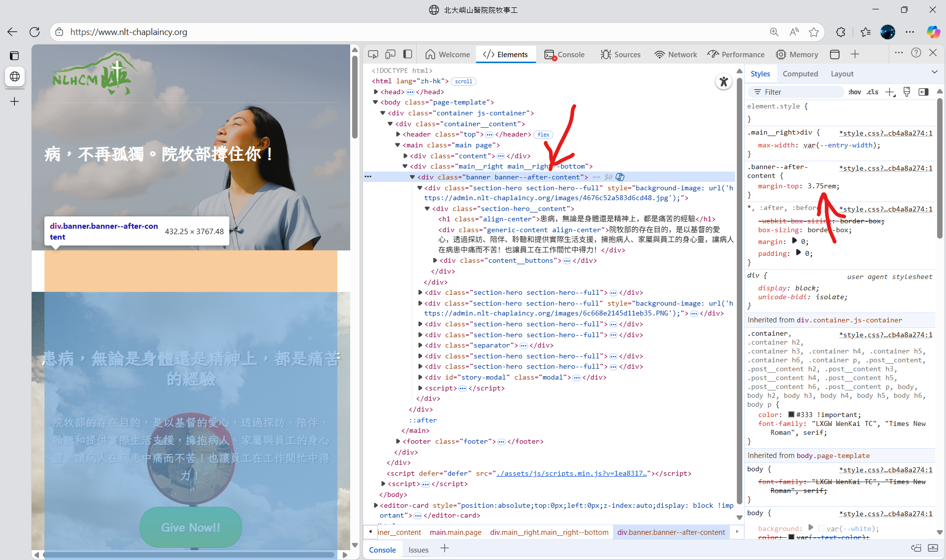Image resolution: width=946 pixels, height=560 pixels.
Task: Switch to the Network tab
Action: point(676,54)
